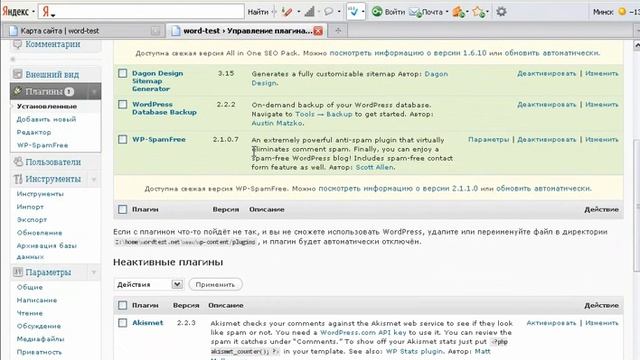This screenshot has height=360, width=640.
Task: Open Архивация базы данных menu item
Action: [47, 251]
